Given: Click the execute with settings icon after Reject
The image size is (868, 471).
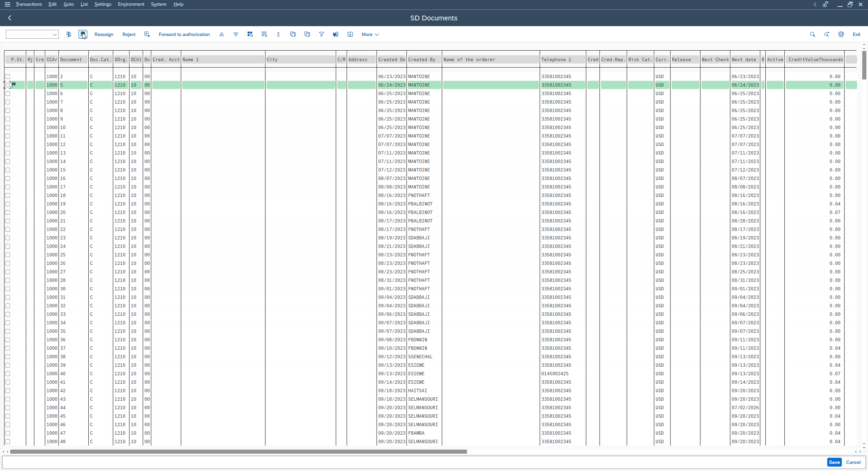Looking at the screenshot, I should (x=147, y=34).
